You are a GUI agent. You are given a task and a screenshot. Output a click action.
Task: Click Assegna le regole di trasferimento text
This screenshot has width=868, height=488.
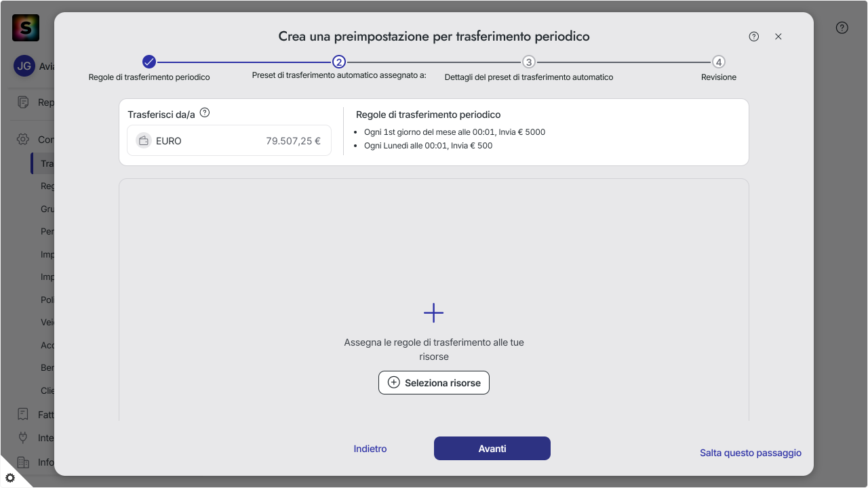point(434,350)
